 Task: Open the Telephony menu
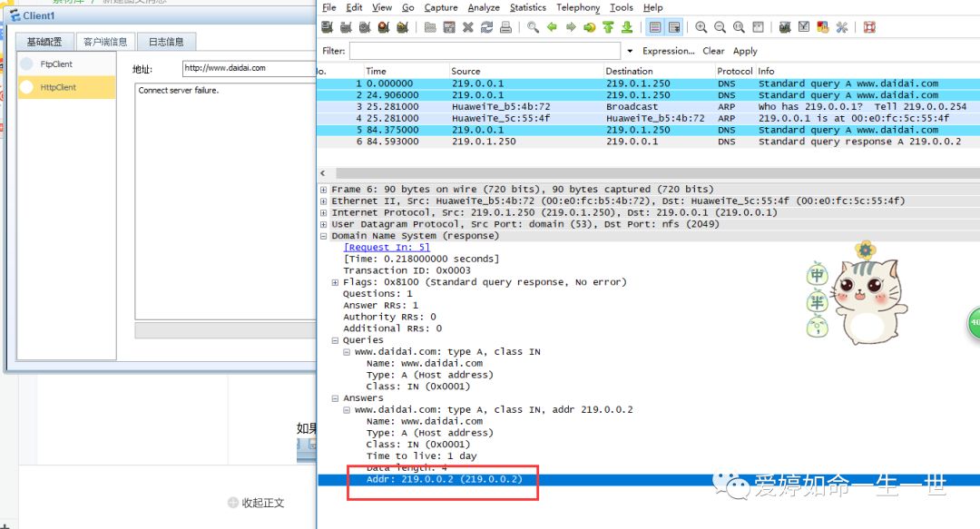click(x=578, y=7)
